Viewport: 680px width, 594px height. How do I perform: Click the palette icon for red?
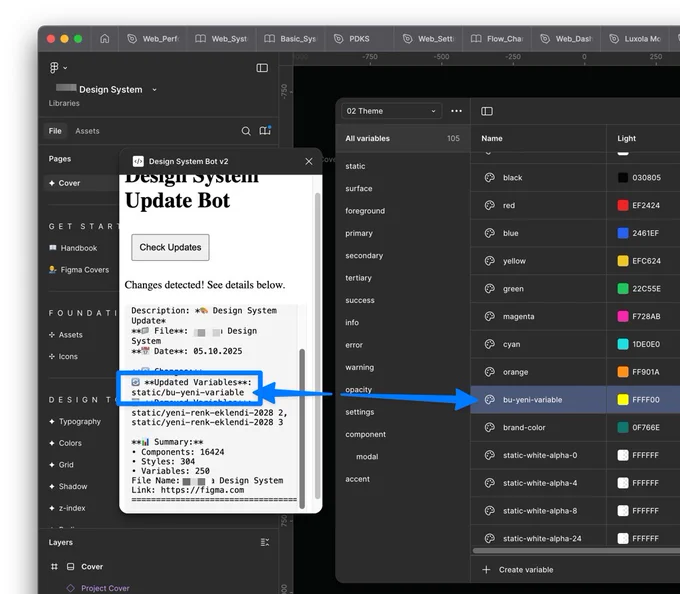coord(490,205)
